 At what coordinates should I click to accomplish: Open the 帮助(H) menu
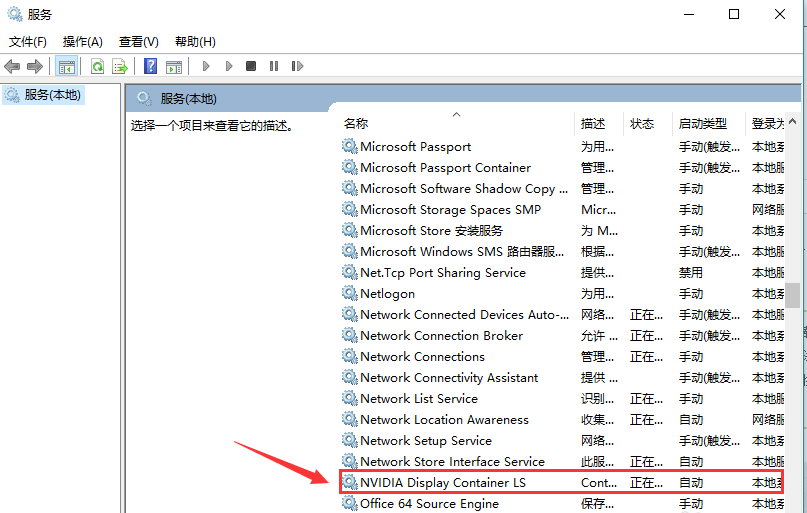tap(195, 41)
